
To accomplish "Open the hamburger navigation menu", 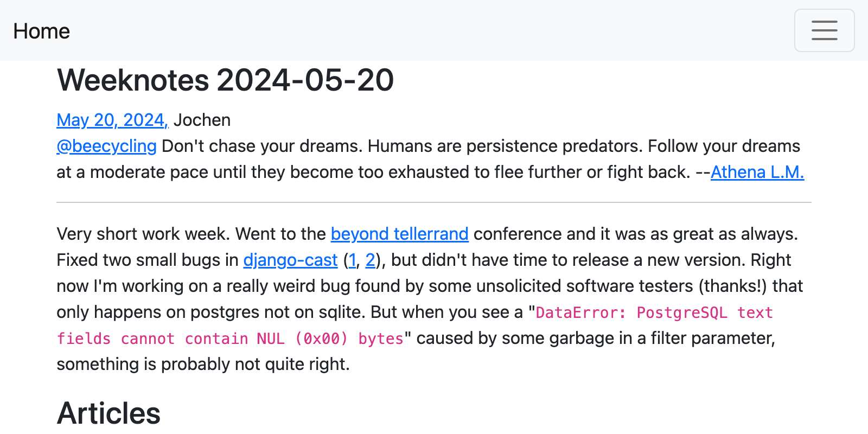I will tap(824, 30).
